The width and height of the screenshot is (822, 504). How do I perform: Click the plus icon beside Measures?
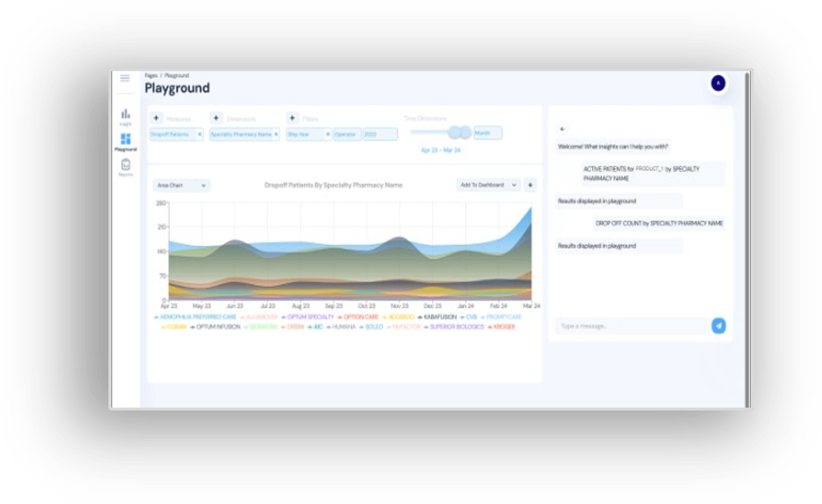pos(156,118)
